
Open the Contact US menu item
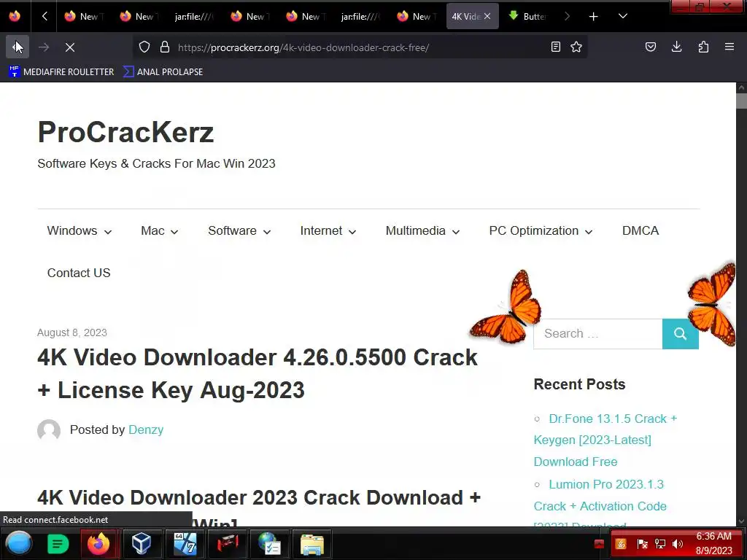(79, 273)
